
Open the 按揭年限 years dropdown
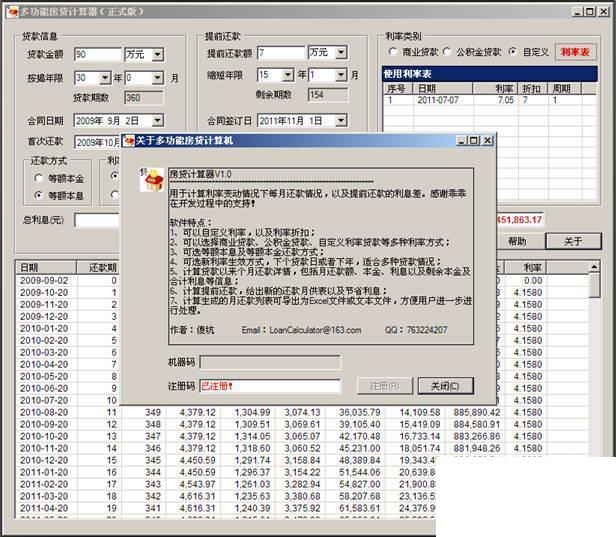click(x=104, y=78)
